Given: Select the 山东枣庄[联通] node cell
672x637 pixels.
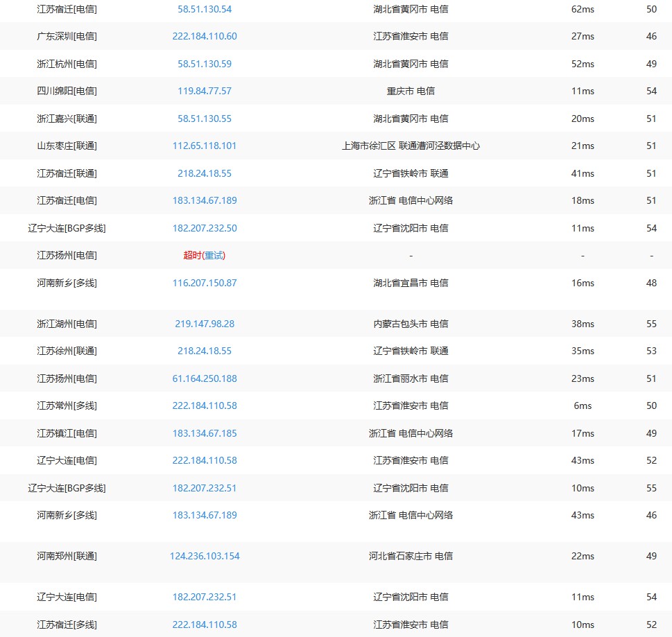Looking at the screenshot, I should (x=67, y=146).
